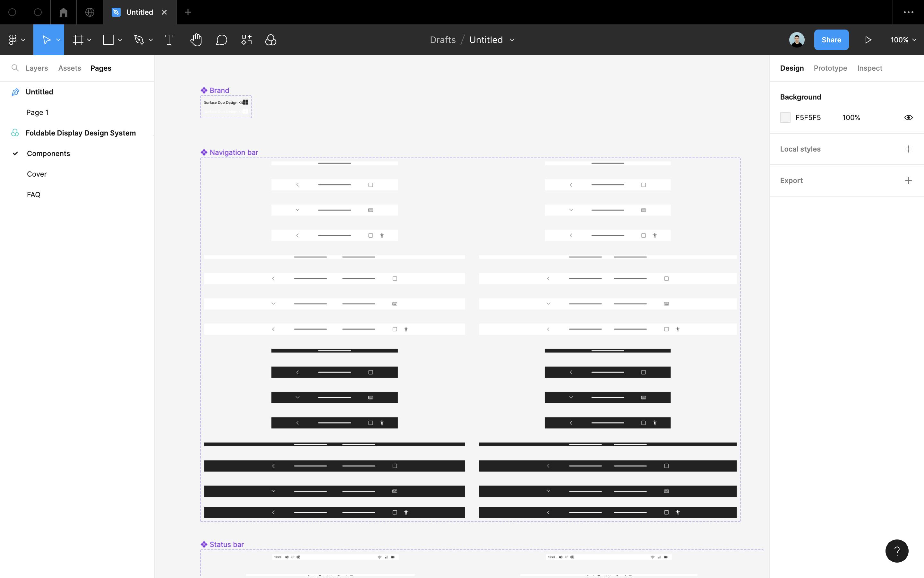Viewport: 924px width, 578px height.
Task: Open Move tool options dropdown
Action: pyautogui.click(x=58, y=40)
